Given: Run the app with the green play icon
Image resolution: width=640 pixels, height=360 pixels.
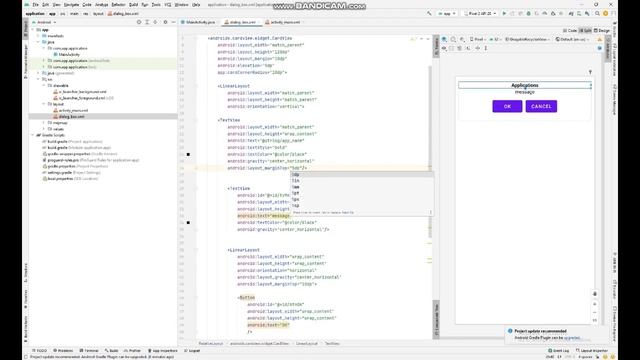Looking at the screenshot, I should point(504,13).
